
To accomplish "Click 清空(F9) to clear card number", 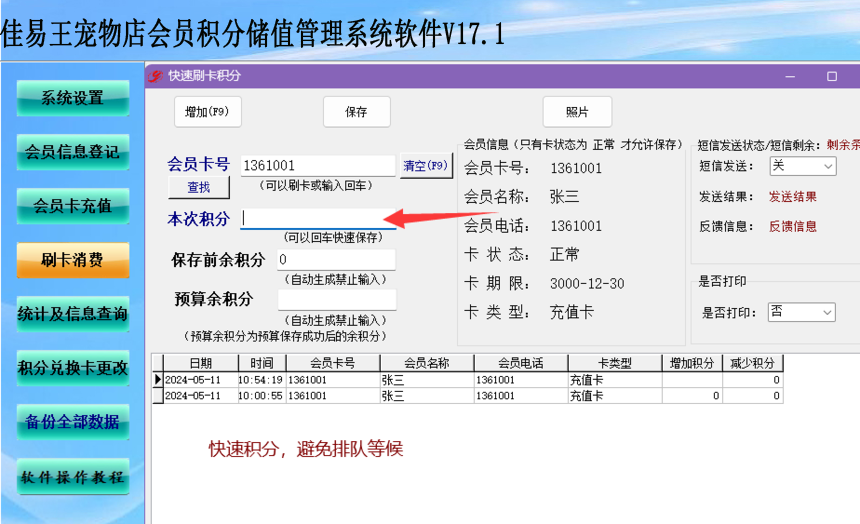I will (426, 166).
